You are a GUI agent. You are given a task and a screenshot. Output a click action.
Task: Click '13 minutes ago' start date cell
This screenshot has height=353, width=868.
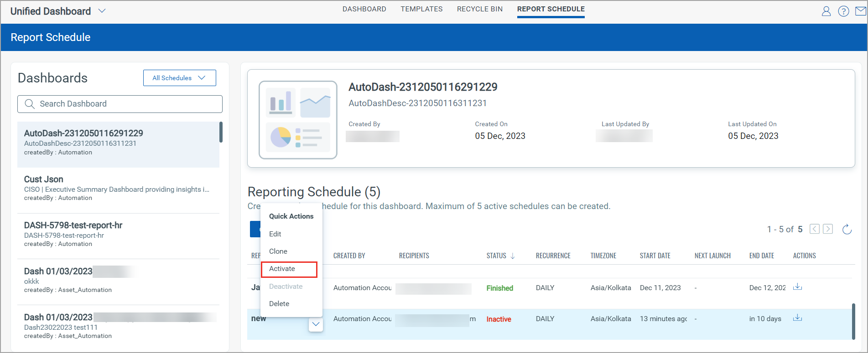coord(664,319)
